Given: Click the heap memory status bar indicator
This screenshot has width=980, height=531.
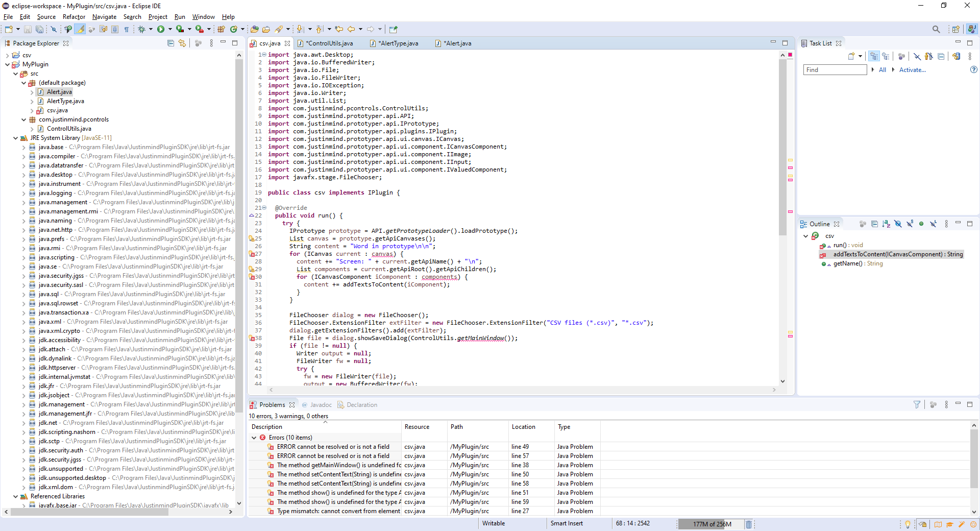Looking at the screenshot, I should click(x=712, y=524).
